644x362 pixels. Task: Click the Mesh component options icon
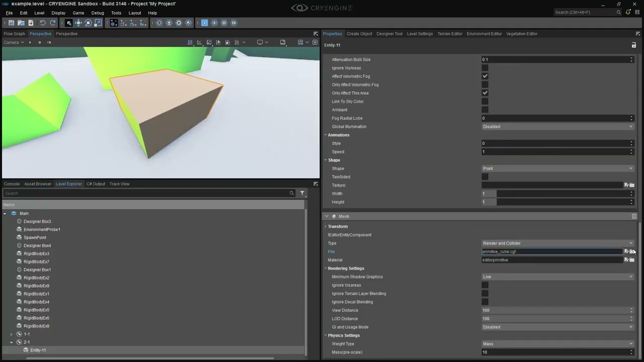[x=634, y=216]
